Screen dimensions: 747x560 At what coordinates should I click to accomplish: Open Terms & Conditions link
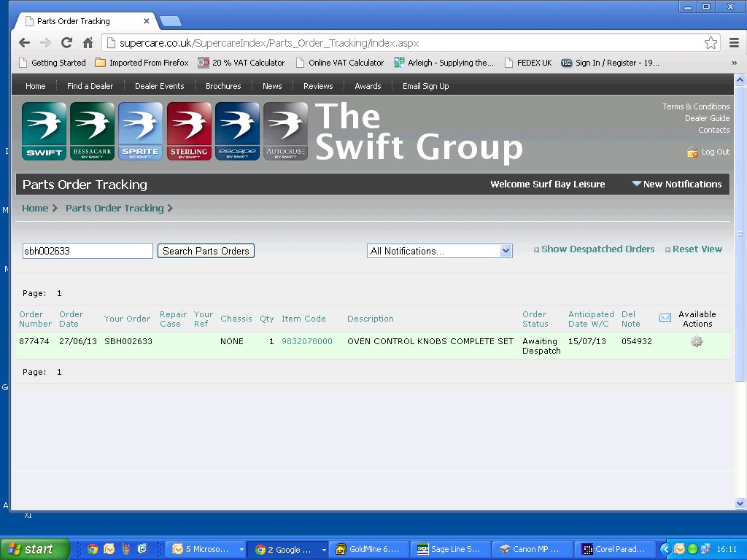pos(695,106)
